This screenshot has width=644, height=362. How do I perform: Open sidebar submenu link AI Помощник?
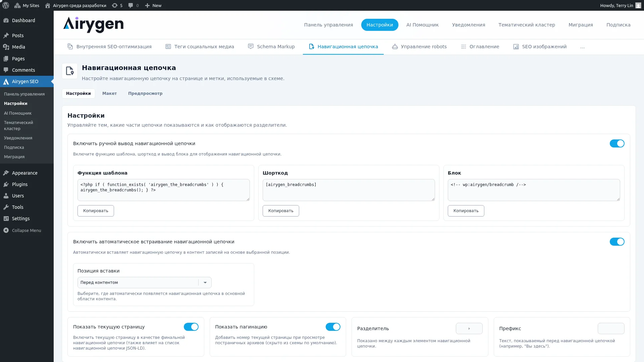tap(18, 113)
